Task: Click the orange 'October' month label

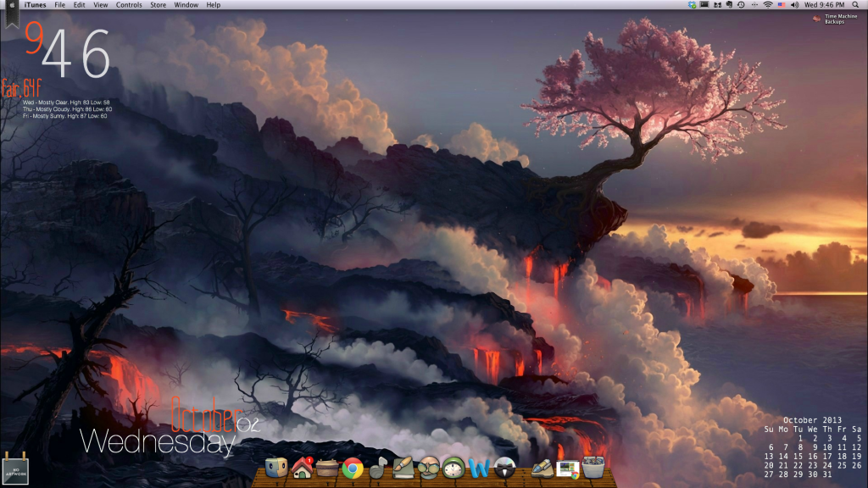Action: coord(205,416)
